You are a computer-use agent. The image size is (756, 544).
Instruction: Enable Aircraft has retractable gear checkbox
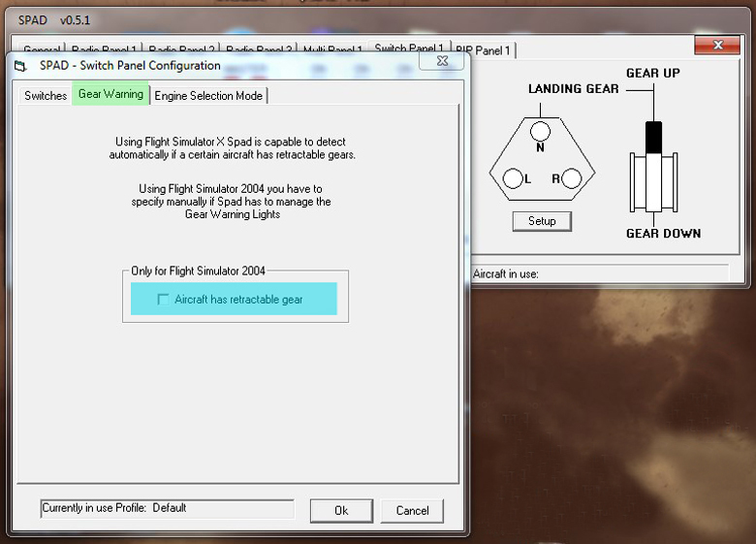(x=164, y=300)
